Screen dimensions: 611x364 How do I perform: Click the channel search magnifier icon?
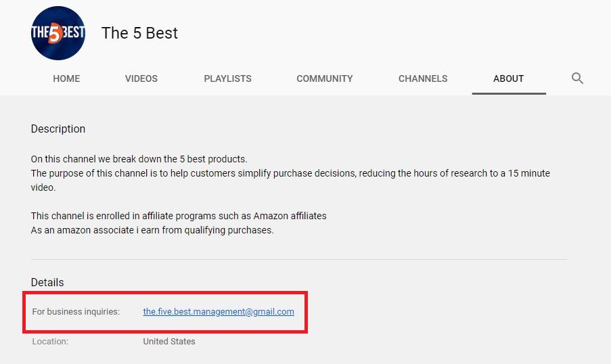tap(577, 78)
